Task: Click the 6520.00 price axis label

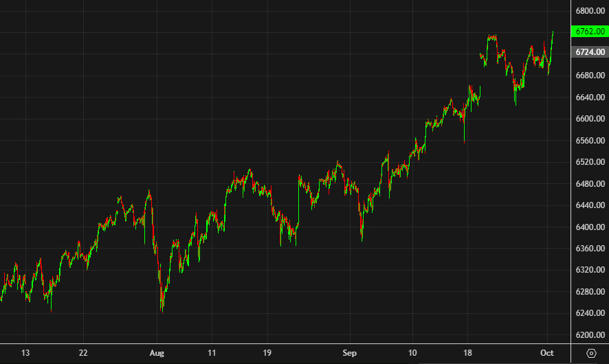Action: tap(590, 162)
